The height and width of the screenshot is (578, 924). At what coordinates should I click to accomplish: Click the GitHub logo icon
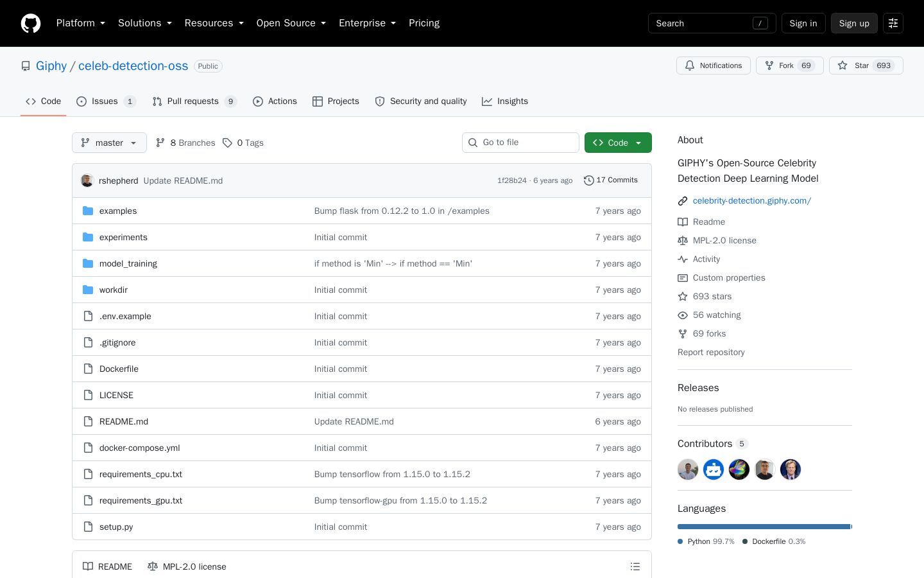pos(31,23)
